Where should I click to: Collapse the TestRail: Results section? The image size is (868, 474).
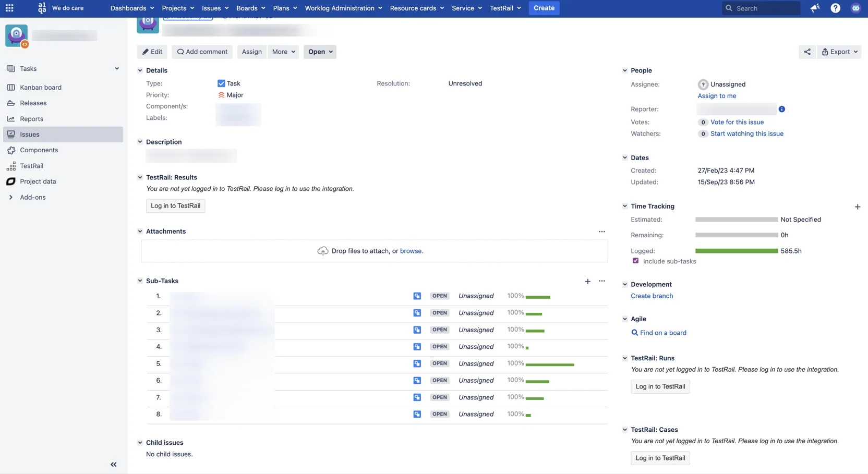pos(140,177)
